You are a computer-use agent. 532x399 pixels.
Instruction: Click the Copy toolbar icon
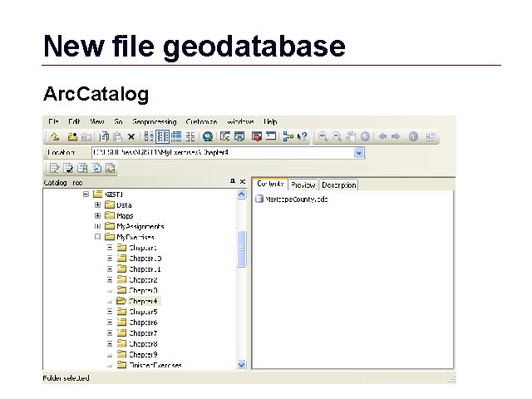click(x=104, y=136)
